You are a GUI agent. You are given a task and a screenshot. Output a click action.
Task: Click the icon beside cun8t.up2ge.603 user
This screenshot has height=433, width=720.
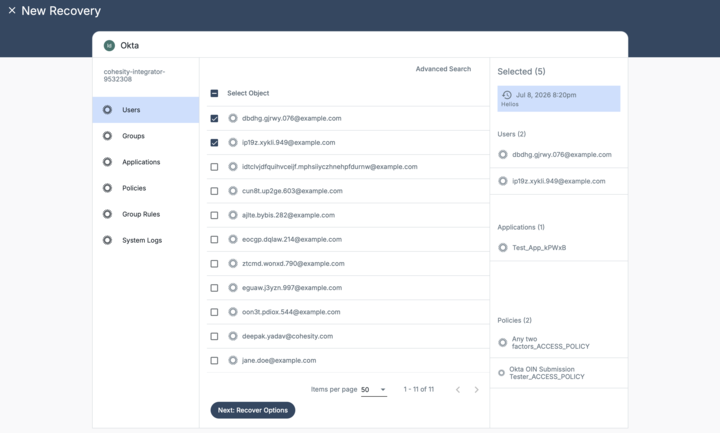(233, 191)
